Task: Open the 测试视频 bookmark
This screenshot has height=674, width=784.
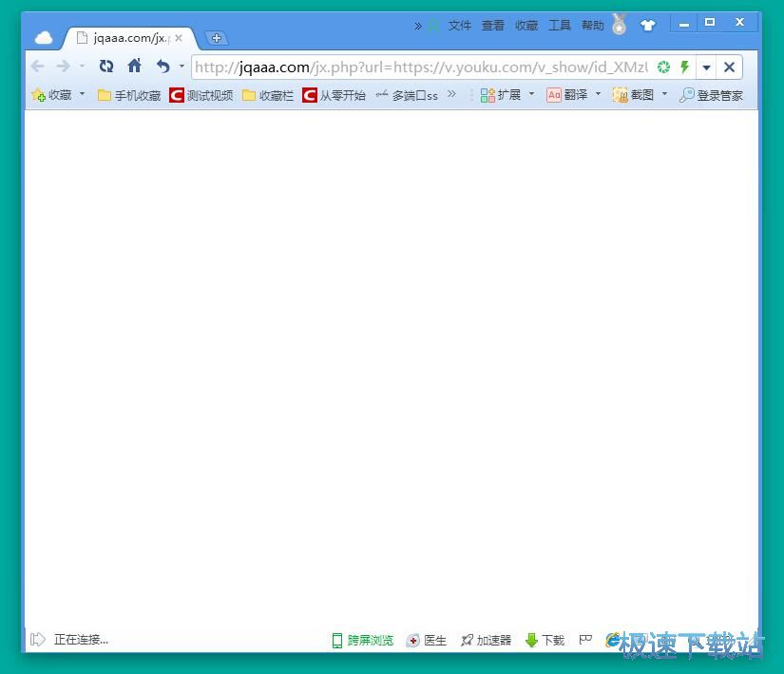Action: 201,94
